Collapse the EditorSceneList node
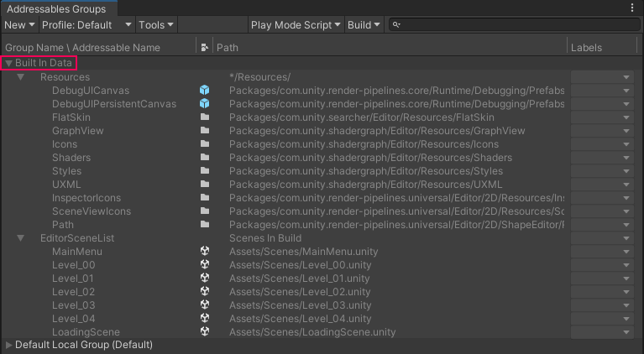This screenshot has height=354, width=644. pyautogui.click(x=21, y=238)
